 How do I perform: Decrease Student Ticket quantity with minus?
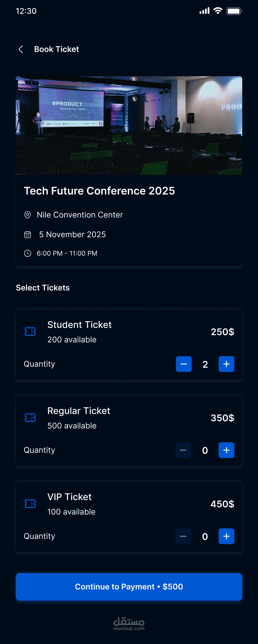184,364
